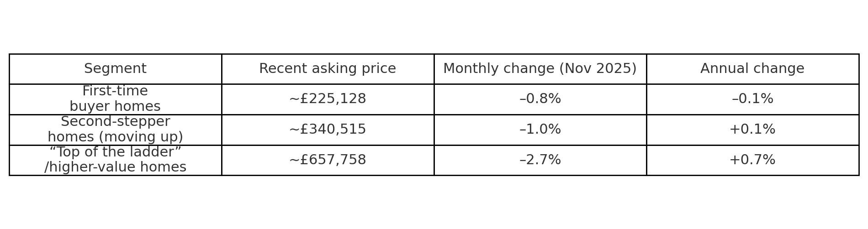Click the buyer homes text line
Viewport: 868px width, 229px height.
[115, 107]
